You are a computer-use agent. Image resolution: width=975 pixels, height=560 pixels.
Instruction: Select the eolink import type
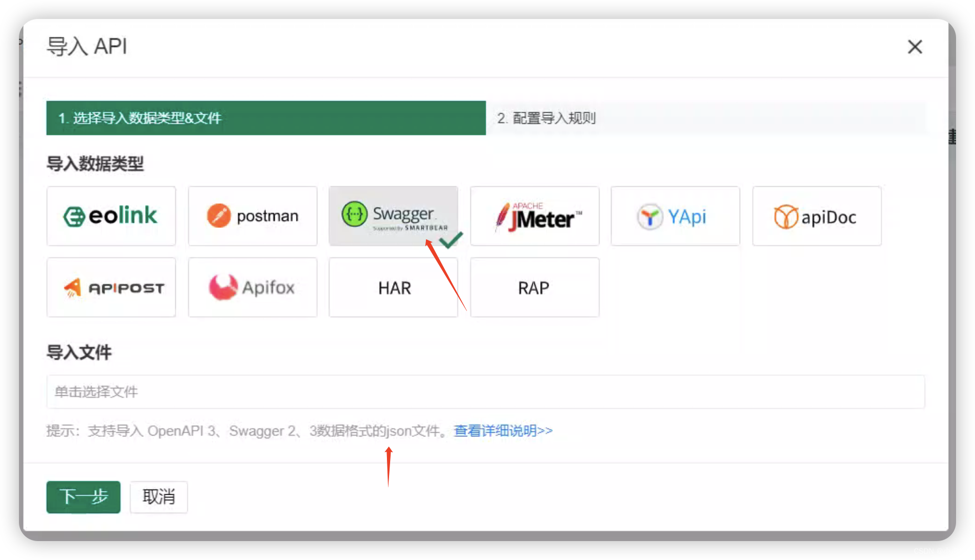[111, 216]
